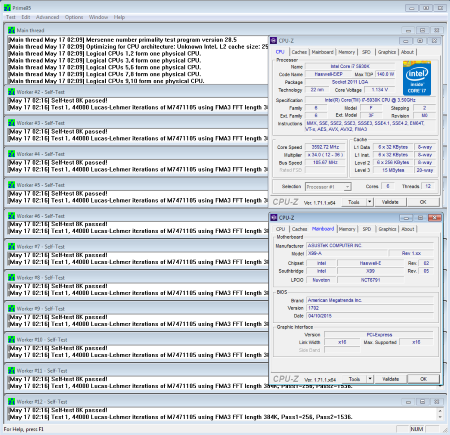Click the Core Voltage value field
The image size is (450, 435).
coord(379,90)
